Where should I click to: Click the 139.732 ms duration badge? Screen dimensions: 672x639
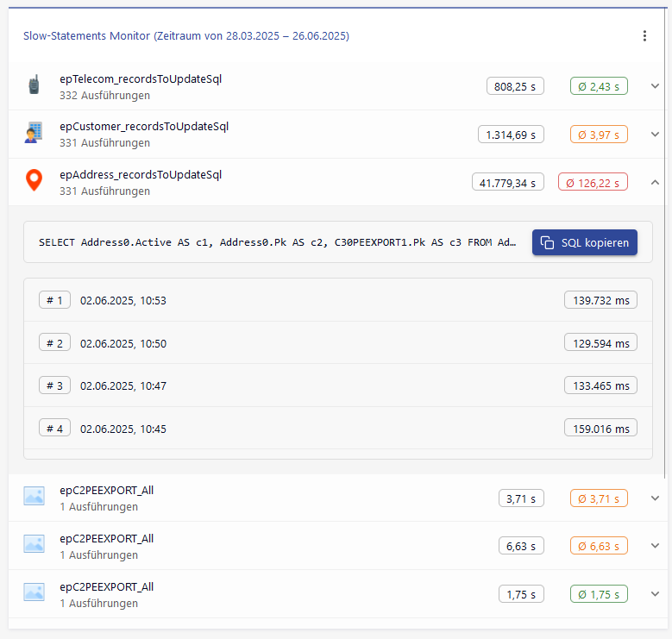coord(600,300)
